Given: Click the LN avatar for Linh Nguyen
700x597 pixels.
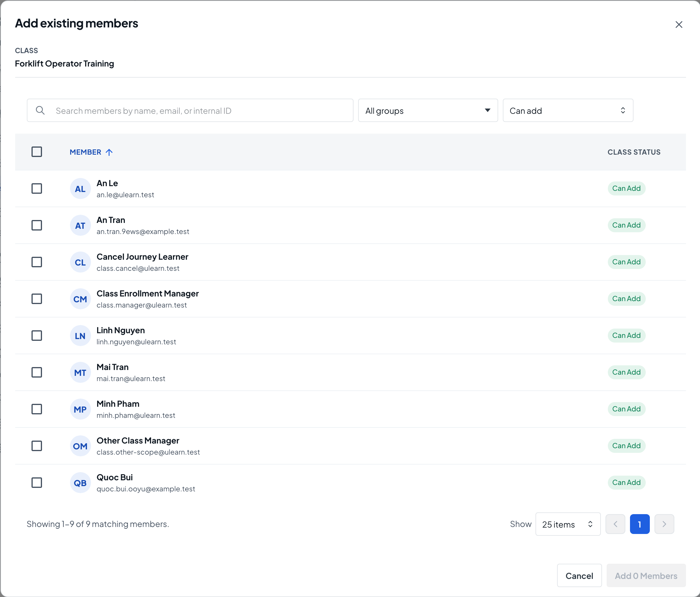Looking at the screenshot, I should click(x=80, y=336).
